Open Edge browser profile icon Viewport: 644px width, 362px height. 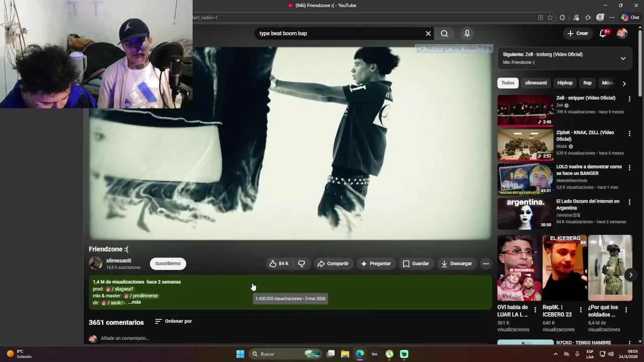(x=600, y=17)
